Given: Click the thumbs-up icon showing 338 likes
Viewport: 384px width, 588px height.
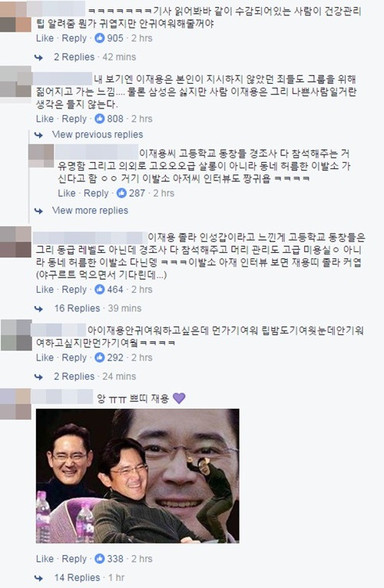Looking at the screenshot, I should [x=99, y=558].
